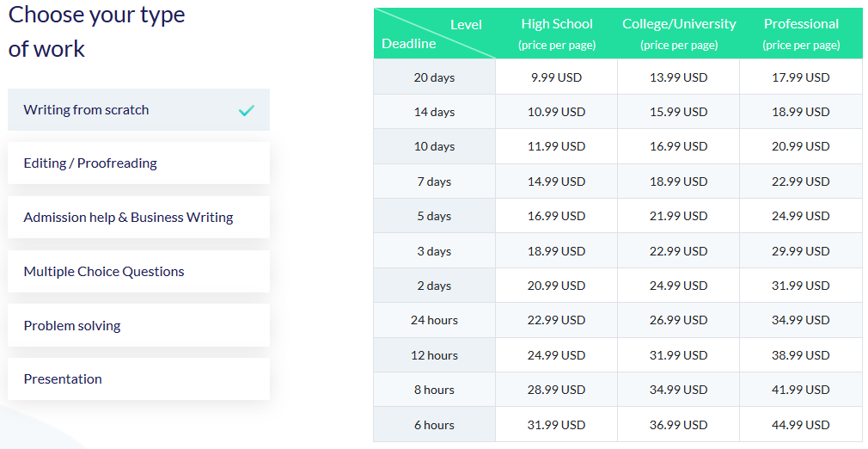
Task: Select the 3 days deadline row label
Action: [435, 251]
